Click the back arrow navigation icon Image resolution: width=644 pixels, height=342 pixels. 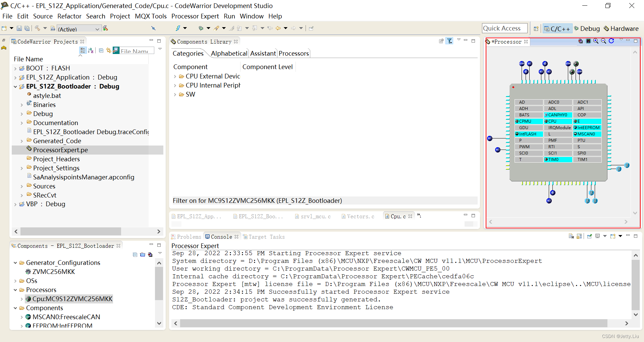pos(278,28)
